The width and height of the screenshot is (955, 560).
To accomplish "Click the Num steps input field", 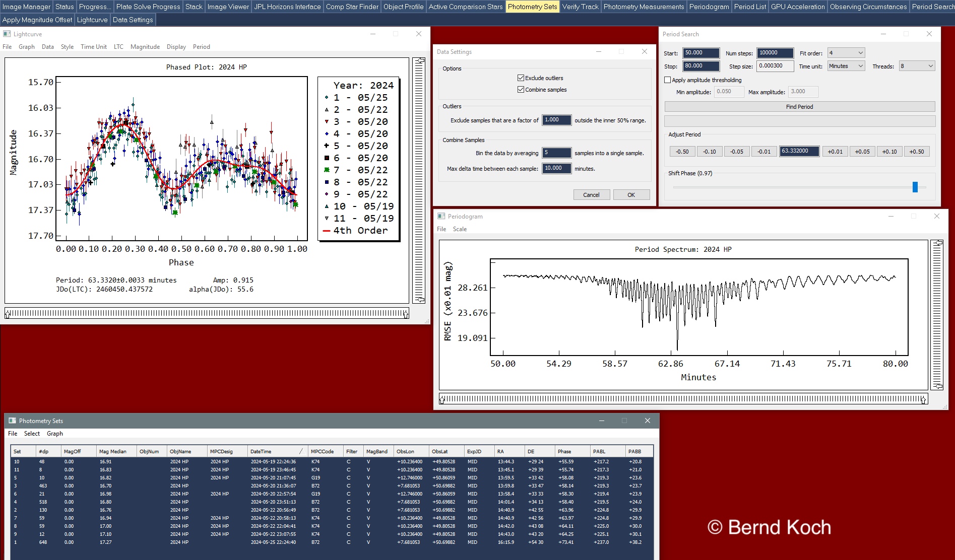I will tap(775, 53).
